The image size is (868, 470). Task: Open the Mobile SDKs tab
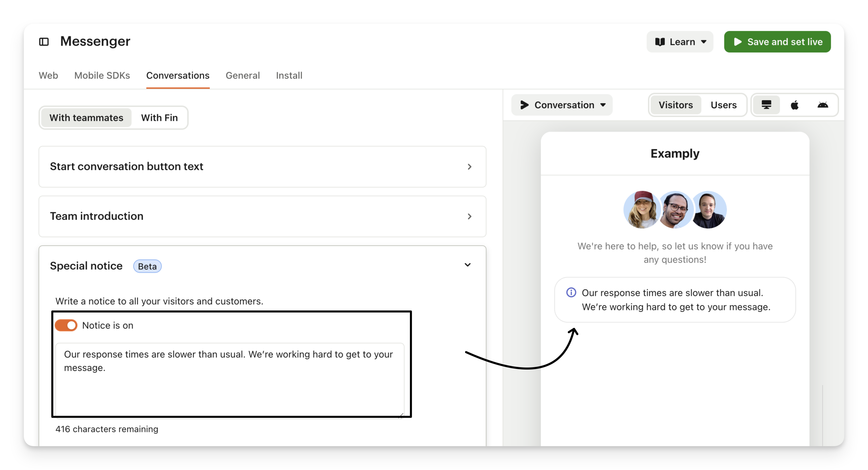tap(102, 75)
